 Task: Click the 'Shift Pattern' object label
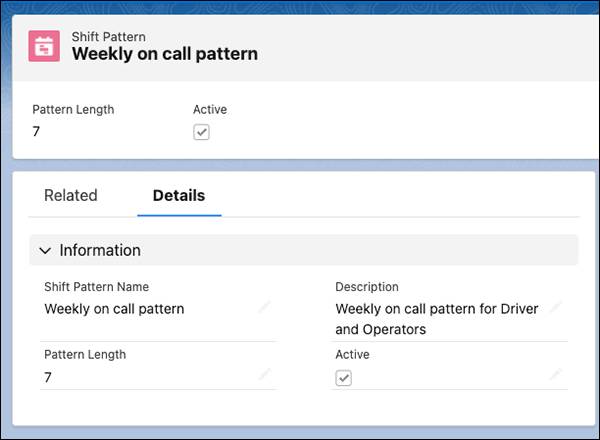click(109, 37)
